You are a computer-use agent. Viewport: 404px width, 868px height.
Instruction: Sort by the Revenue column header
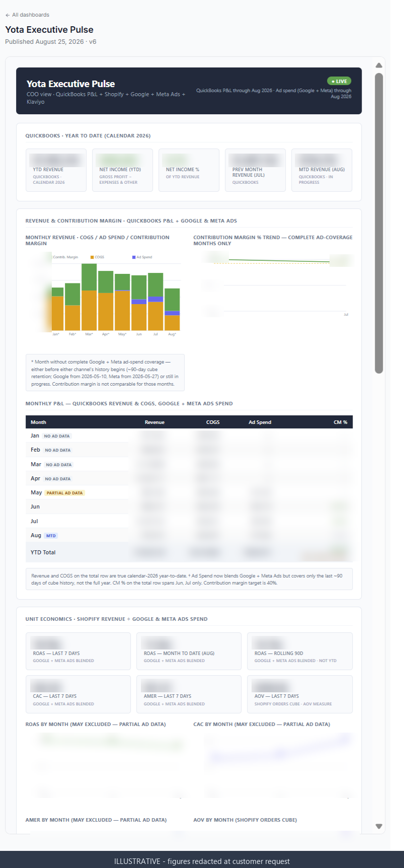pyautogui.click(x=154, y=422)
